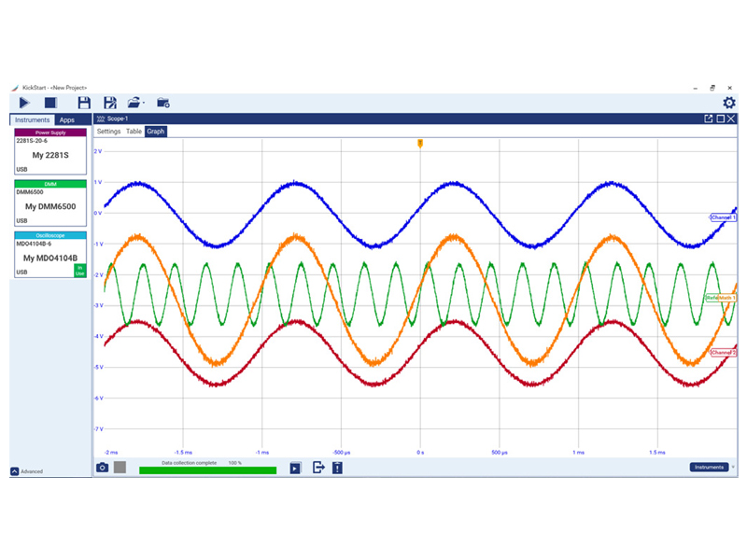
Task: Select the Table tab
Action: (134, 132)
